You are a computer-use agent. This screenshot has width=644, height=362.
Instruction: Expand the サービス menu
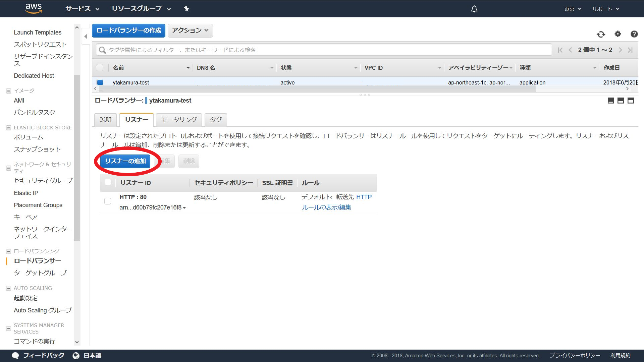(x=82, y=9)
